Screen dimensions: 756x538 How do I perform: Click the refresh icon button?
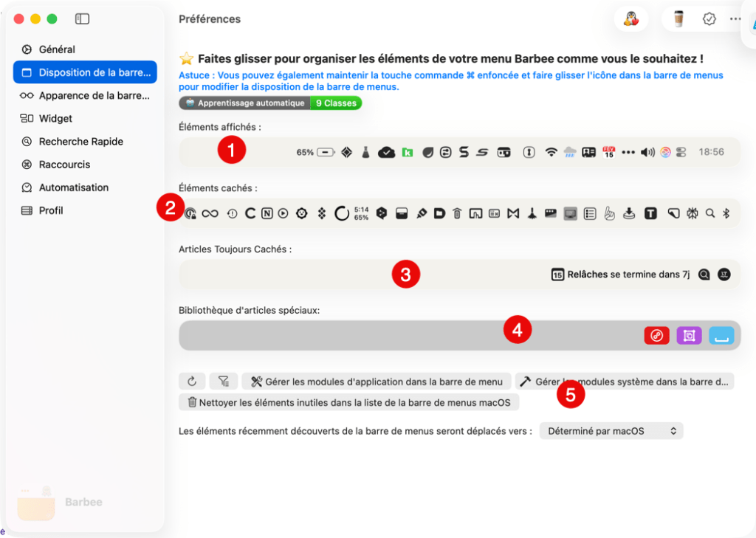click(x=193, y=381)
